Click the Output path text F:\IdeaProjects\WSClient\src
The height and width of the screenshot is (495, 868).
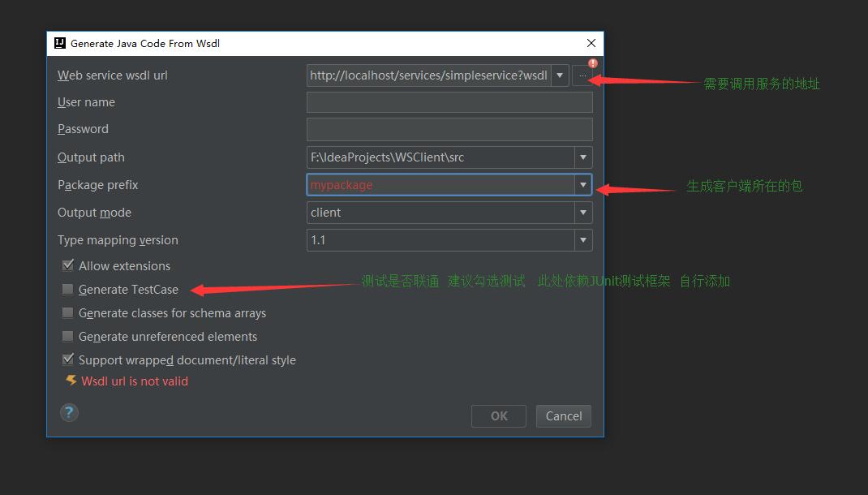(x=387, y=157)
